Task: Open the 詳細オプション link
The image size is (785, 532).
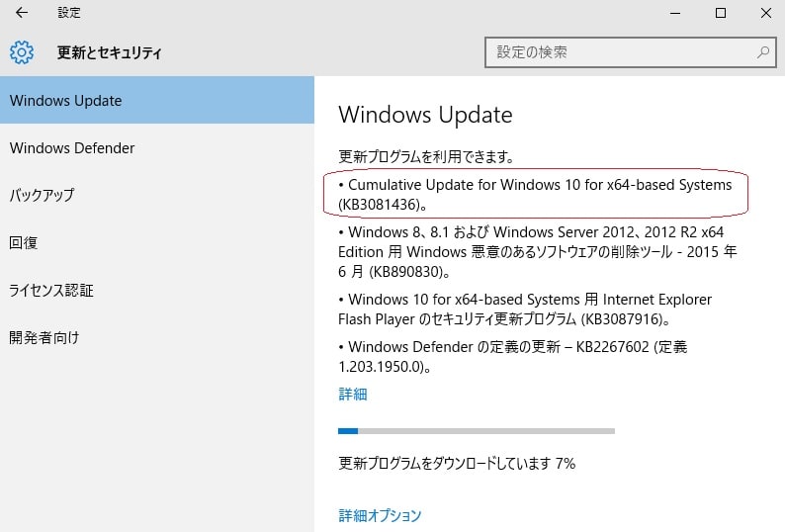Action: pos(380,515)
